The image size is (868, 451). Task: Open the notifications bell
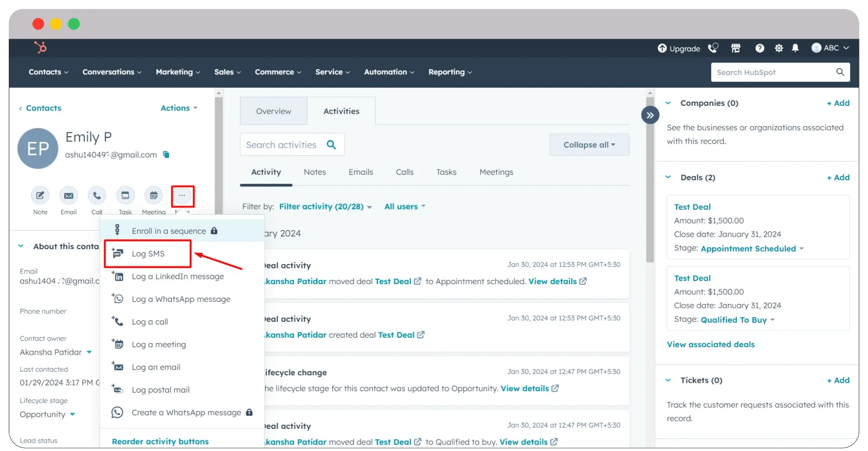click(795, 48)
